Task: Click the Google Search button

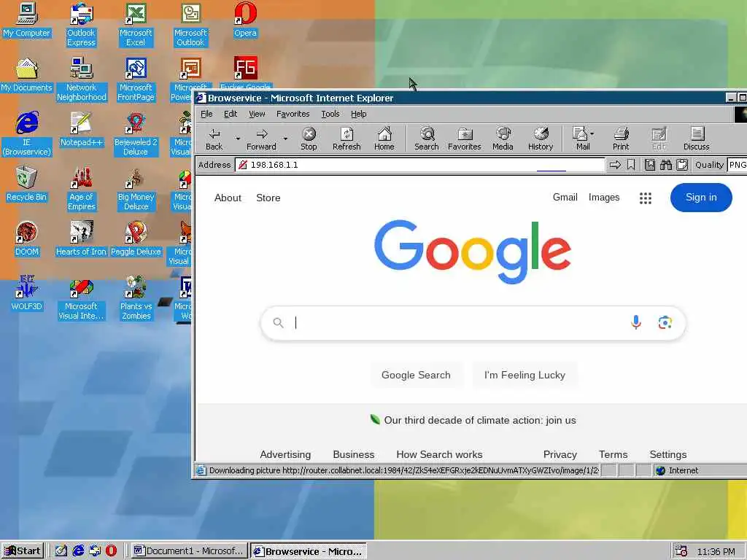Action: pos(416,375)
